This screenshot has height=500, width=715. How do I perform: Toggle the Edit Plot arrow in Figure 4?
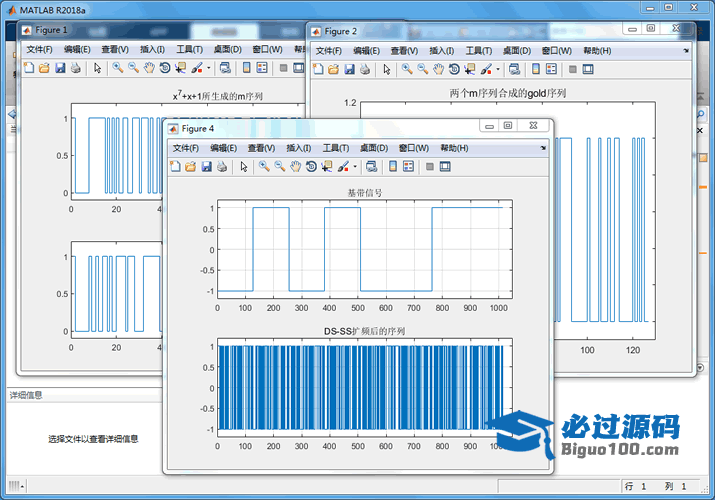pyautogui.click(x=244, y=167)
